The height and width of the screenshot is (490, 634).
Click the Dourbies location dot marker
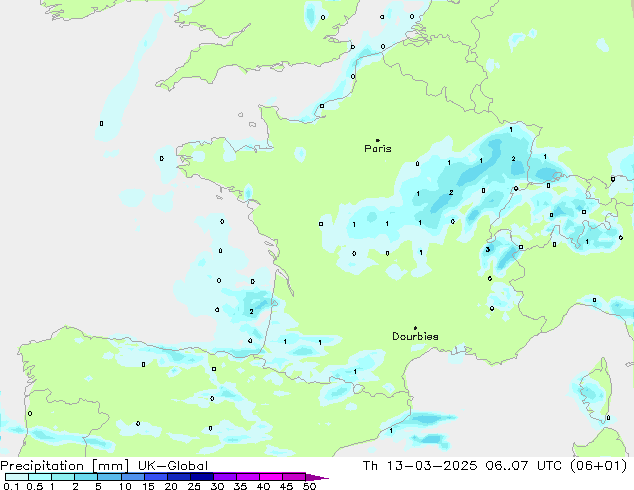point(415,328)
